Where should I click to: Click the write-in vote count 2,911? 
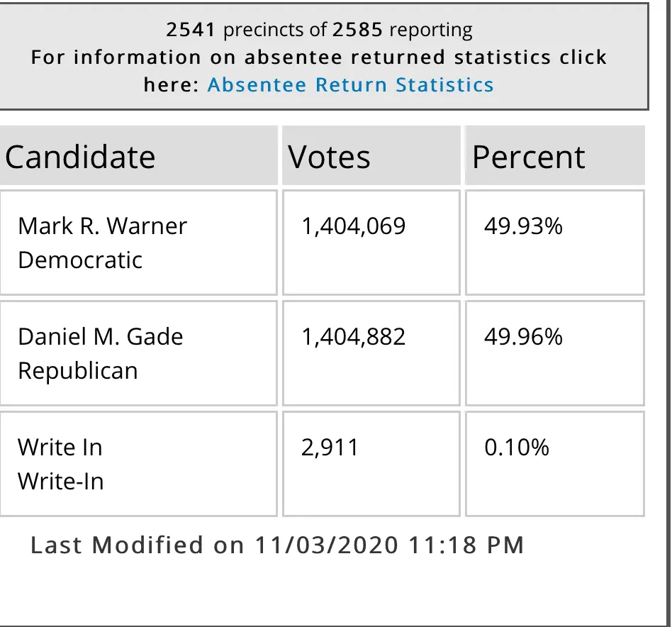330,448
